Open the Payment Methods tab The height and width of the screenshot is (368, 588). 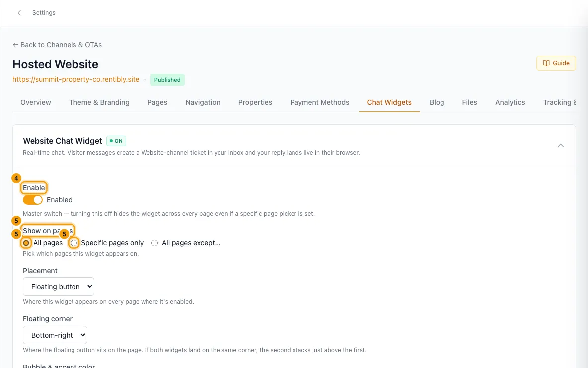319,102
